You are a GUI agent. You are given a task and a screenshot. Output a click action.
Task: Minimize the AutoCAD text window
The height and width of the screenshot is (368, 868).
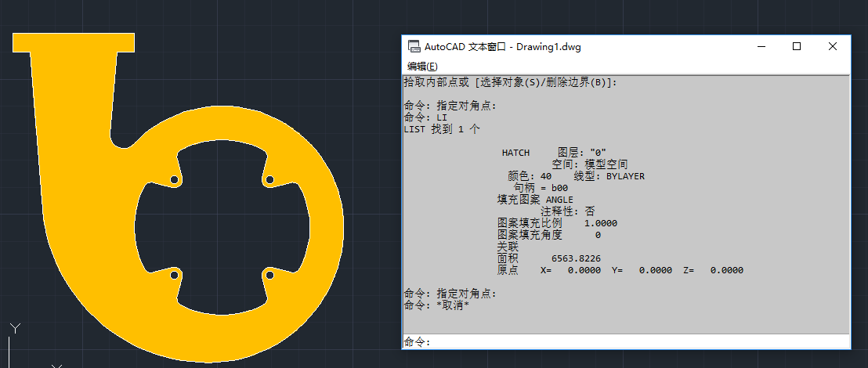[760, 47]
